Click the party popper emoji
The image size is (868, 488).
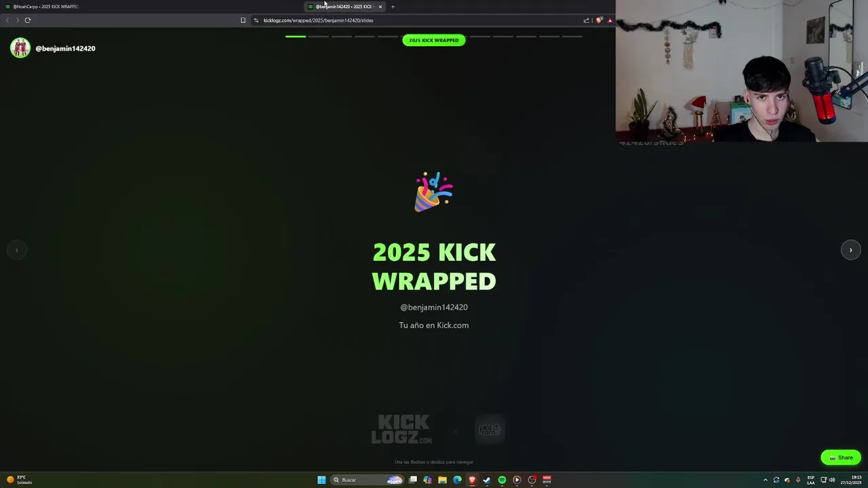433,192
